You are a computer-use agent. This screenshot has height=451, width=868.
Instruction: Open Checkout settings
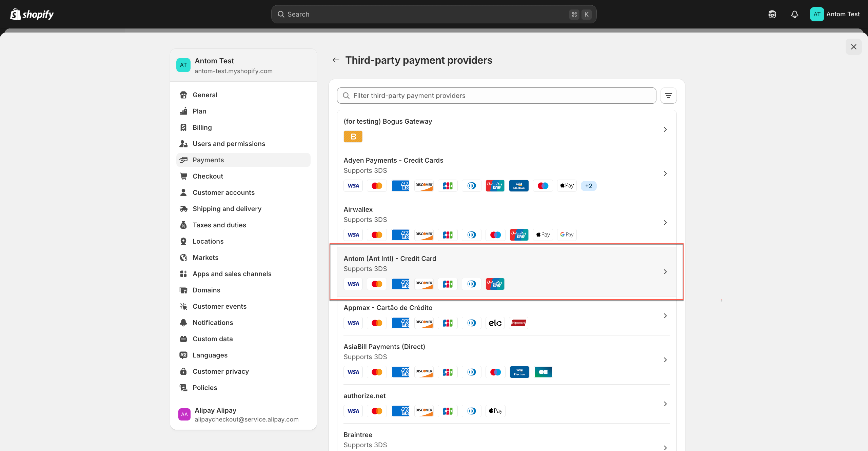243,176
